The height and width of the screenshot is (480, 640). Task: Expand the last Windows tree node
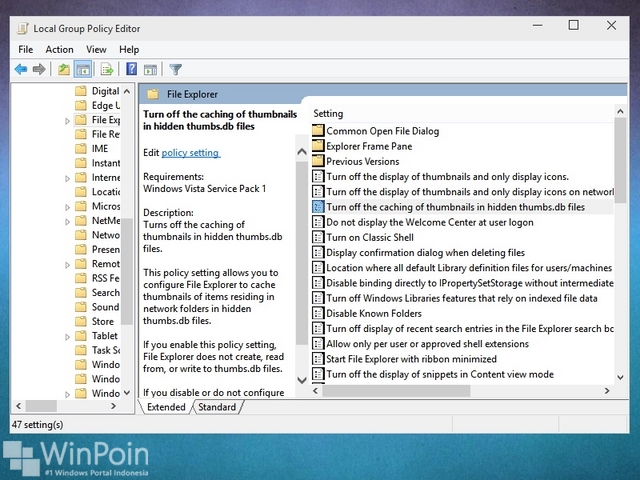click(67, 394)
